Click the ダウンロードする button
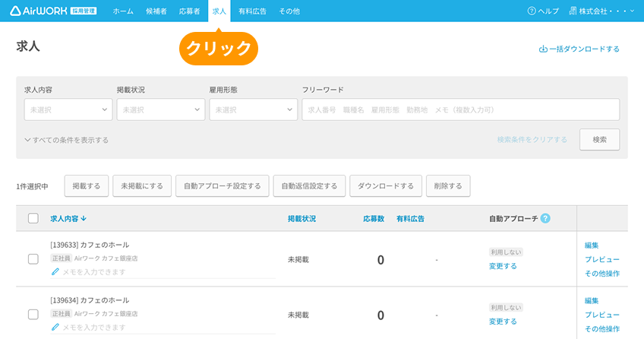 386,185
